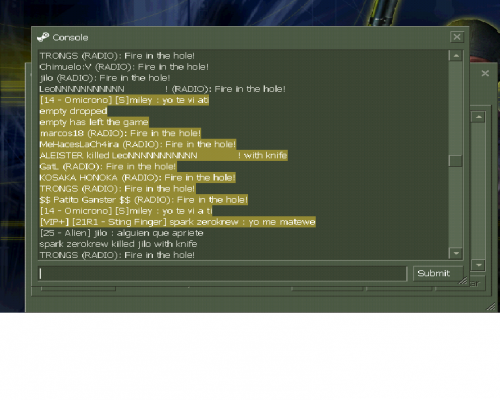Click the 'alguien que apriete' chat line
Viewport: 500px width, 400px height.
click(x=121, y=233)
